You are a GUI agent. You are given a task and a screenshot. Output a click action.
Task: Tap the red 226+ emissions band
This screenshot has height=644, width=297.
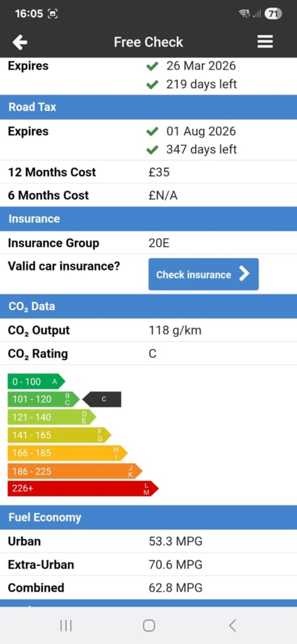click(83, 489)
